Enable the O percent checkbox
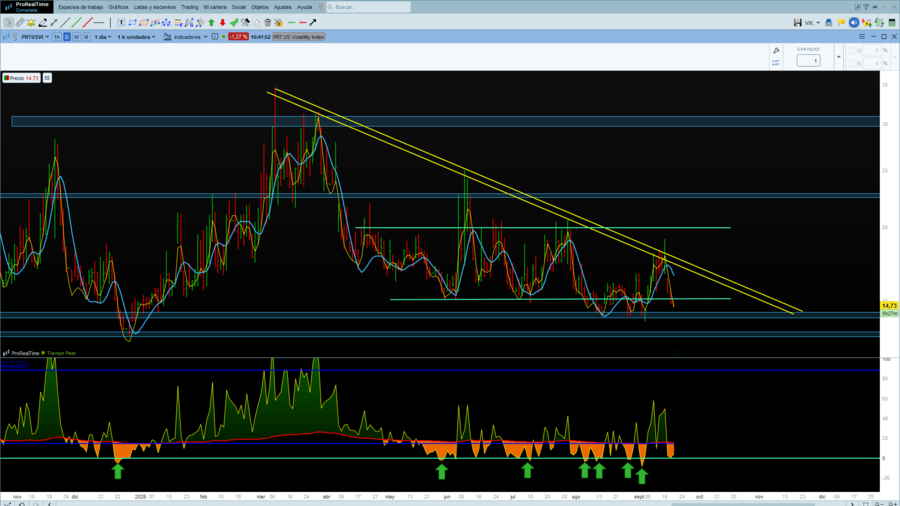Viewport: 900px width, 506px height. pos(852,51)
